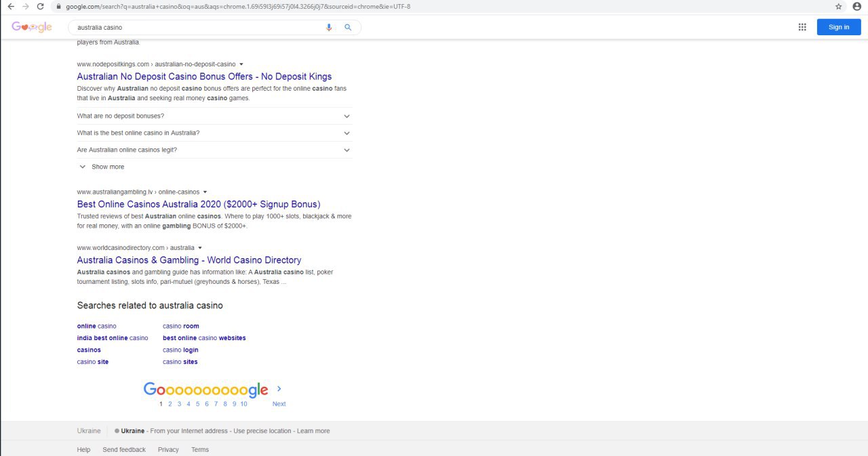Click related search 'casinos'
Image resolution: width=868 pixels, height=456 pixels.
pyautogui.click(x=89, y=350)
